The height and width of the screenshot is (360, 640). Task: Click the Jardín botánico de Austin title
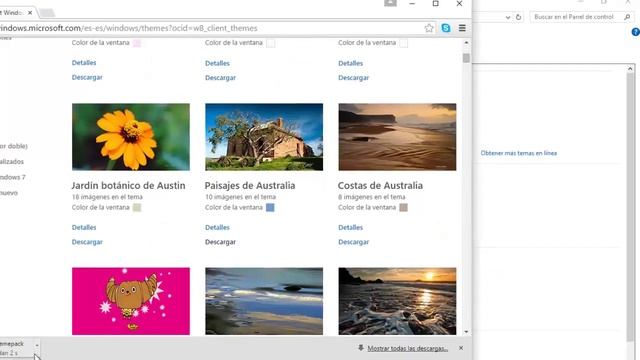click(x=129, y=185)
